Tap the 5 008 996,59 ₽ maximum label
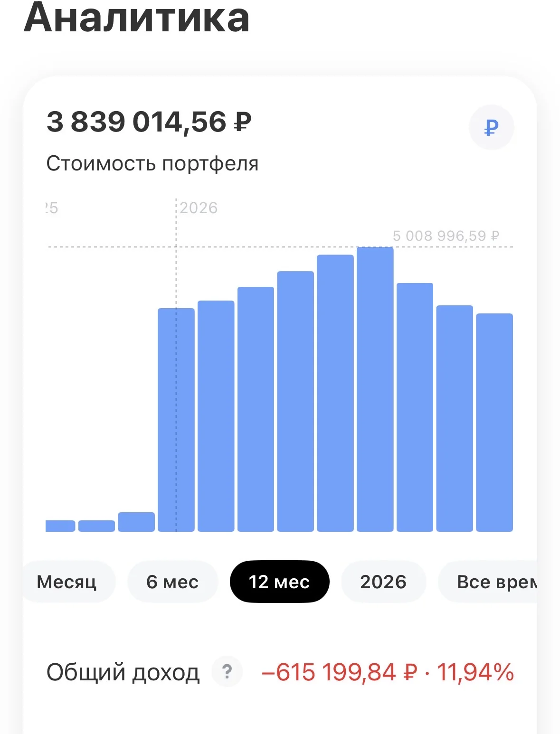560x734 pixels. (446, 236)
